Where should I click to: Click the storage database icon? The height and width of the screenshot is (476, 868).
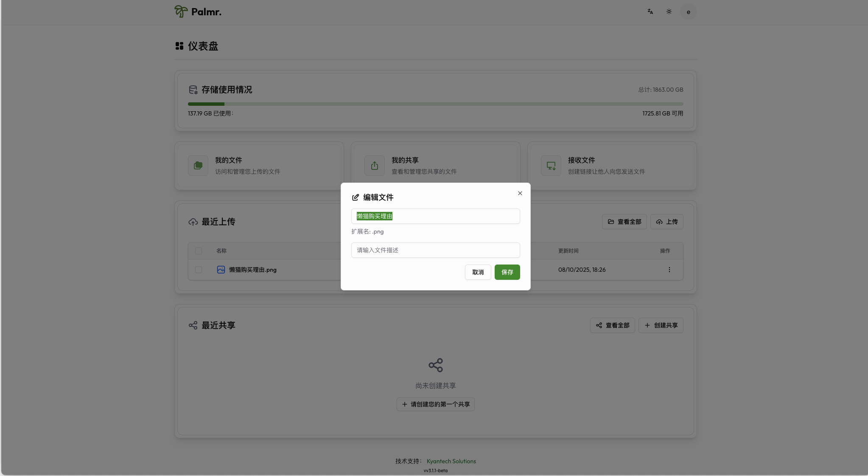193,90
